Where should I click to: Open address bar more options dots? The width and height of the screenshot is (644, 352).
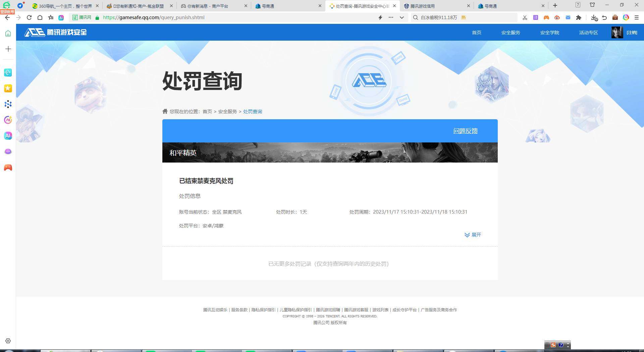pyautogui.click(x=391, y=17)
